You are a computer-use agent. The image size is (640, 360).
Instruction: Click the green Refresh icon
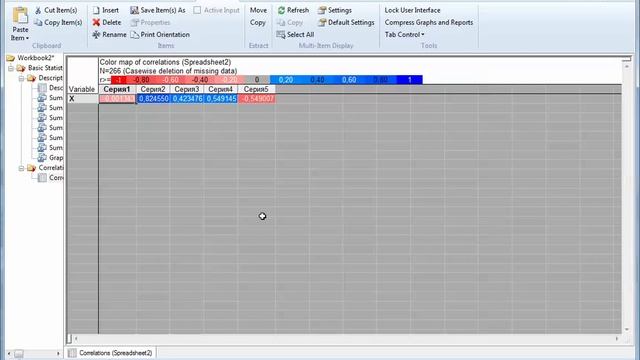click(x=281, y=10)
